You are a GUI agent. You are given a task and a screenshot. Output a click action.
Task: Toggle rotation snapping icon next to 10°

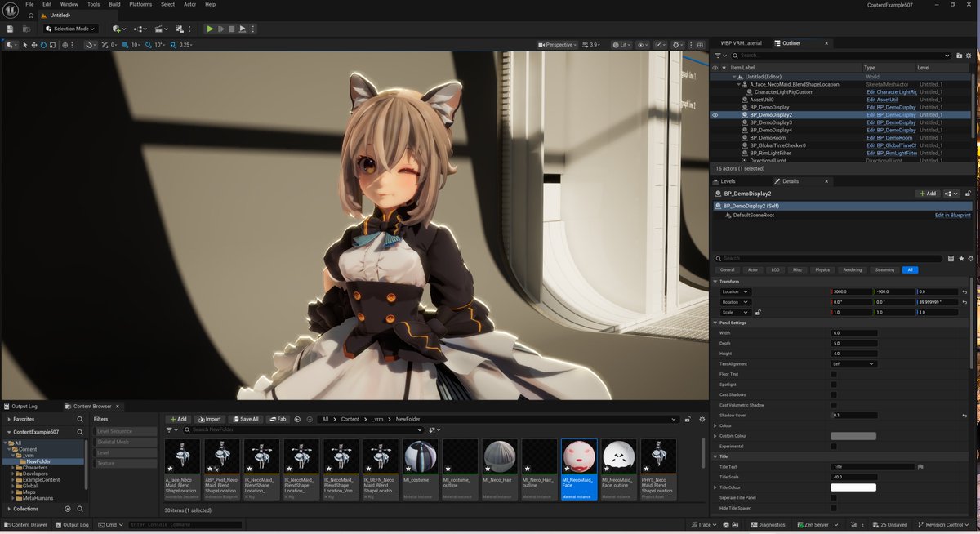(148, 45)
